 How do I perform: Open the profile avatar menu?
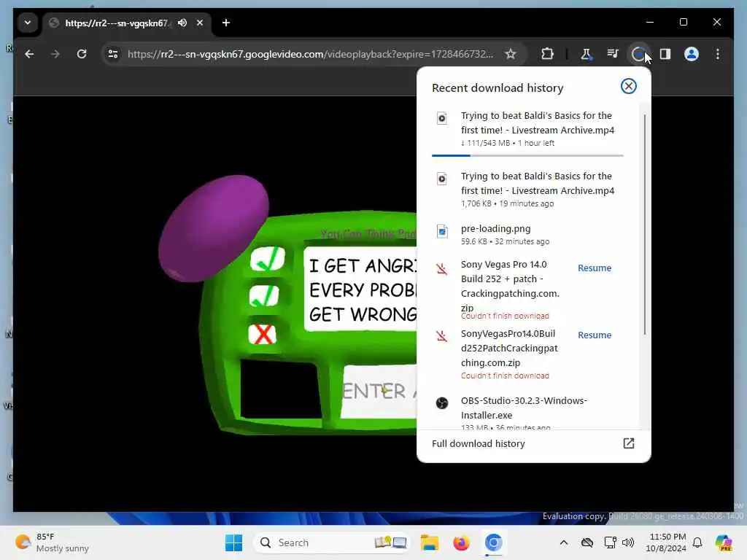(692, 54)
